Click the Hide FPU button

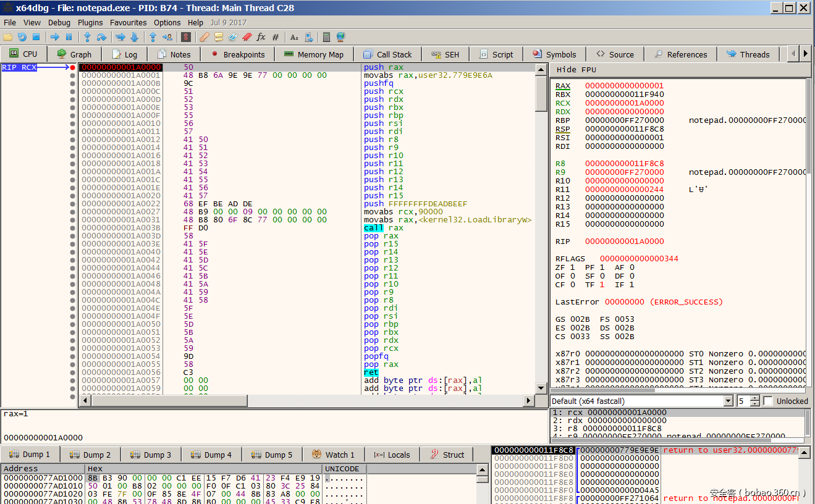tap(576, 70)
